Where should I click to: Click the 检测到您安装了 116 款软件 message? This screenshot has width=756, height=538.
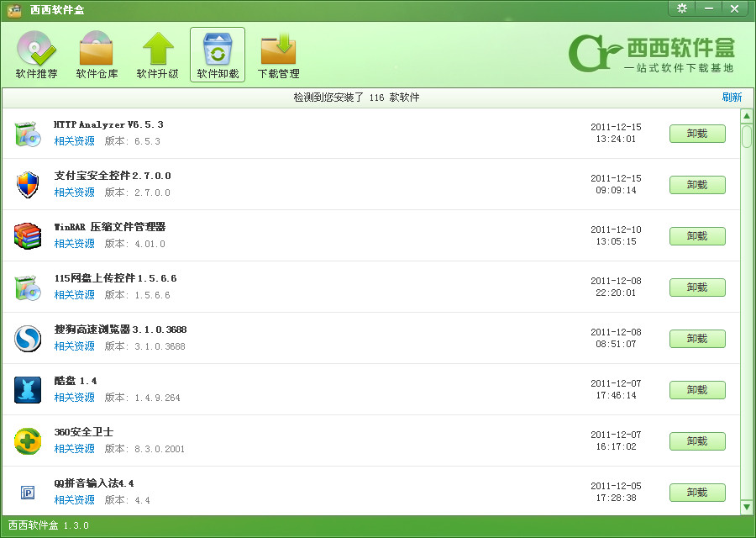[x=356, y=98]
